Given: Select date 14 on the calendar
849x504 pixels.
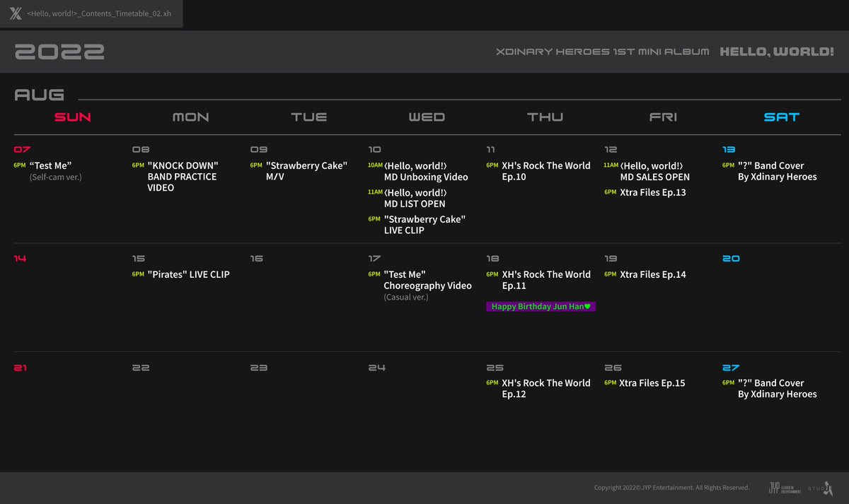Looking at the screenshot, I should tap(21, 259).
